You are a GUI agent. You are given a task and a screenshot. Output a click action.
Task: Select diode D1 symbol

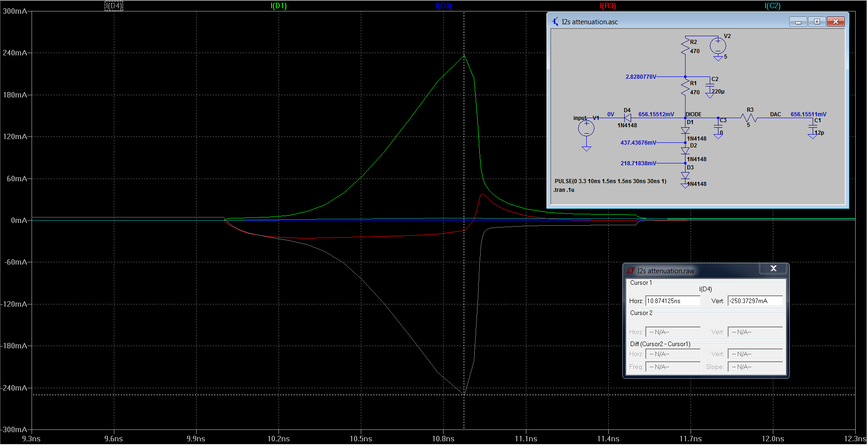[x=685, y=130]
